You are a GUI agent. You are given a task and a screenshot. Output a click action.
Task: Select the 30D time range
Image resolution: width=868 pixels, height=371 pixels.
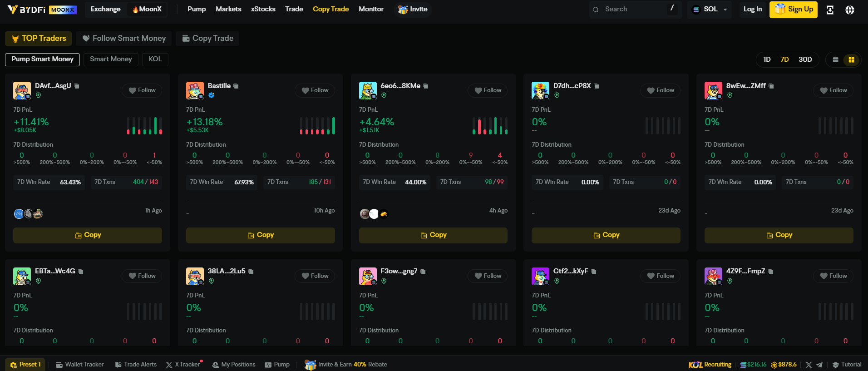pos(805,59)
